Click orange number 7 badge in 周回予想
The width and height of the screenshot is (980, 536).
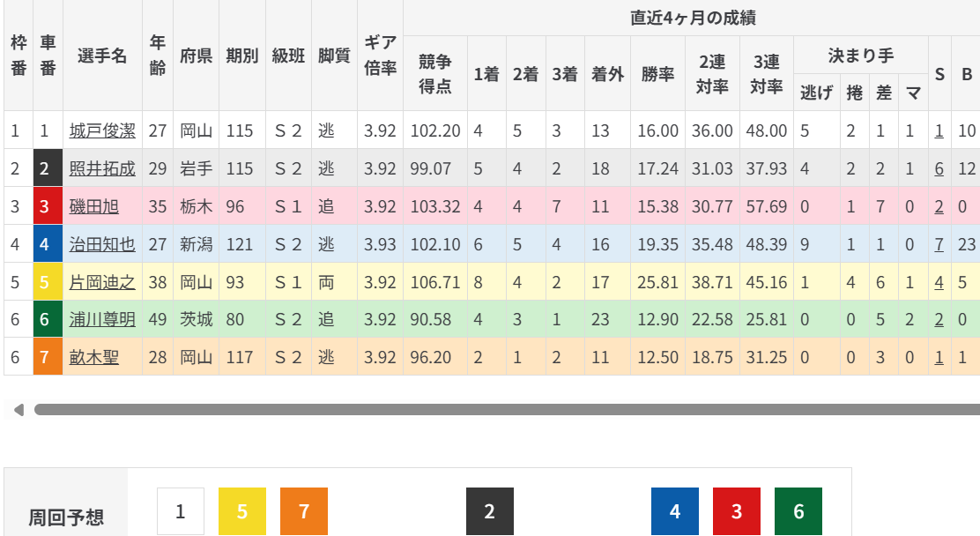pos(304,511)
